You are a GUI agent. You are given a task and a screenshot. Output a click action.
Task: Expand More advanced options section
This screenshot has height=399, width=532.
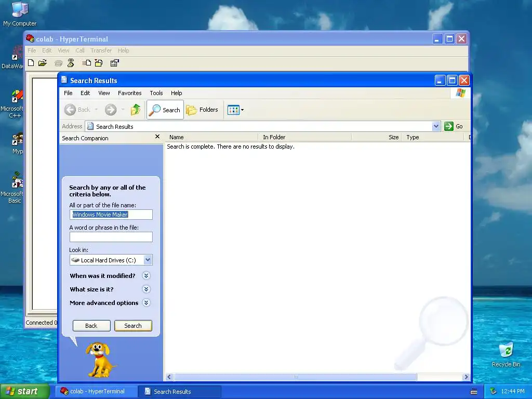(x=146, y=303)
